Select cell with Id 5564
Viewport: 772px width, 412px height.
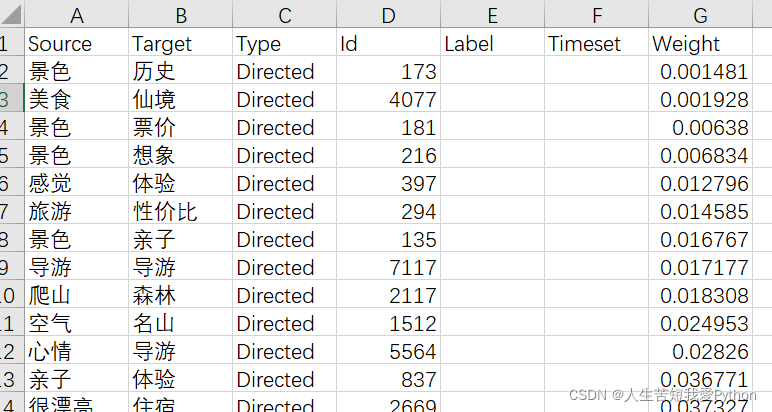click(x=388, y=350)
